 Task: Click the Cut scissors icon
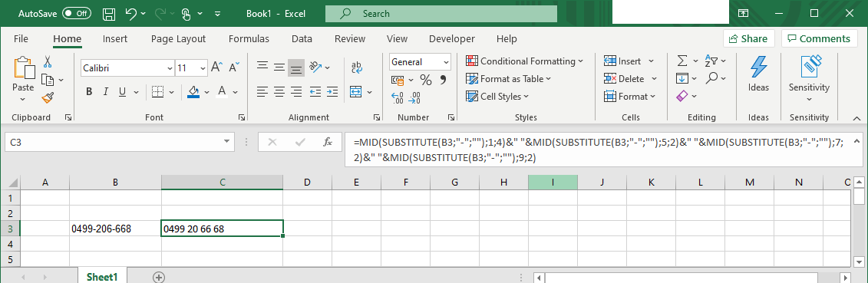[48, 61]
